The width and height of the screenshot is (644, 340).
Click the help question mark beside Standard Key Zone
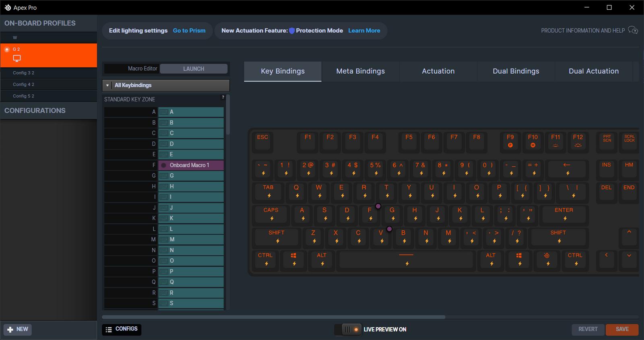[x=223, y=97]
